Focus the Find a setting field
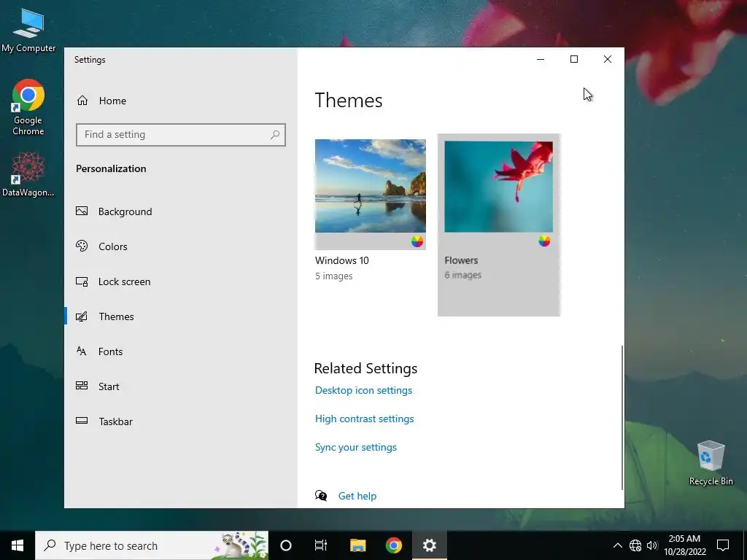 [181, 135]
